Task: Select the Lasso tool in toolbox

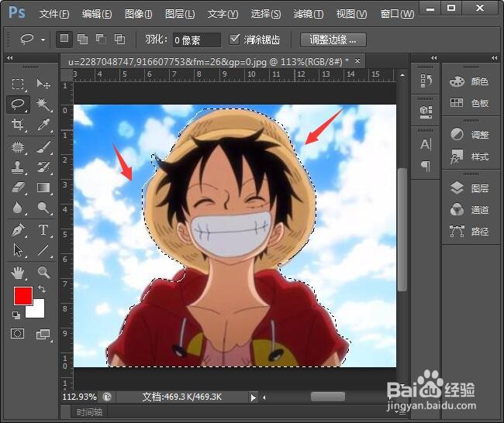Action: [18, 105]
